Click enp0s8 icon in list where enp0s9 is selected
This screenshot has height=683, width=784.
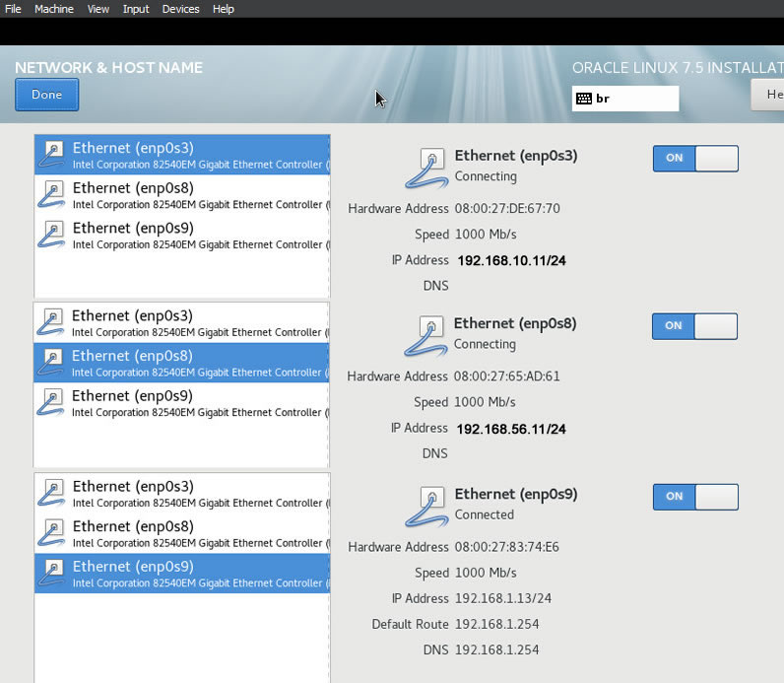(52, 533)
